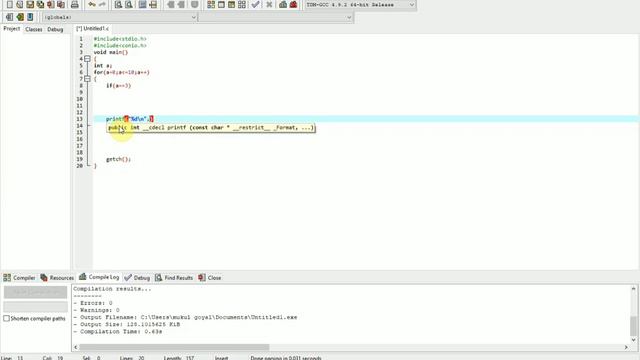
Task: Click the for loop line at line 6
Action: (x=122, y=72)
